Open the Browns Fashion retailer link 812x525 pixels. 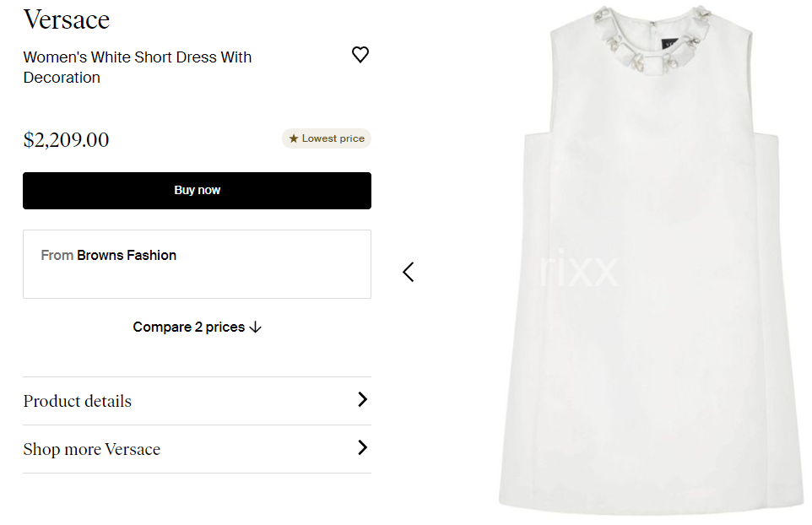127,255
